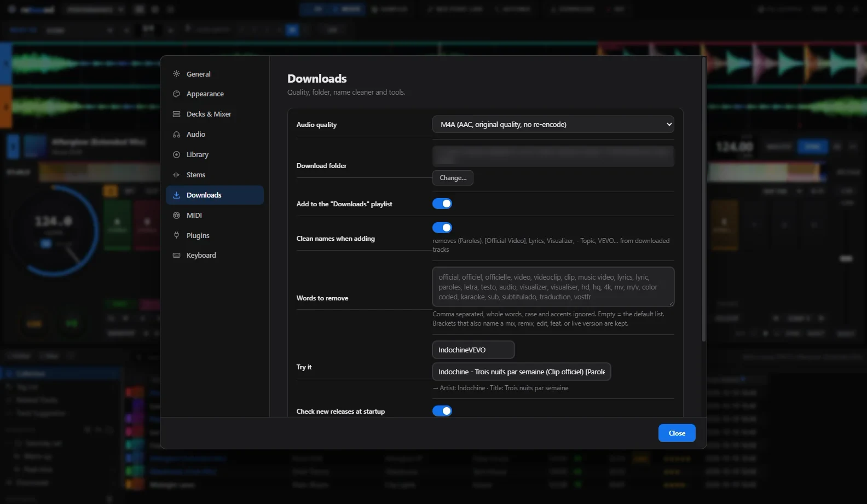Open the General settings section
The height and width of the screenshot is (504, 867).
[x=215, y=74]
